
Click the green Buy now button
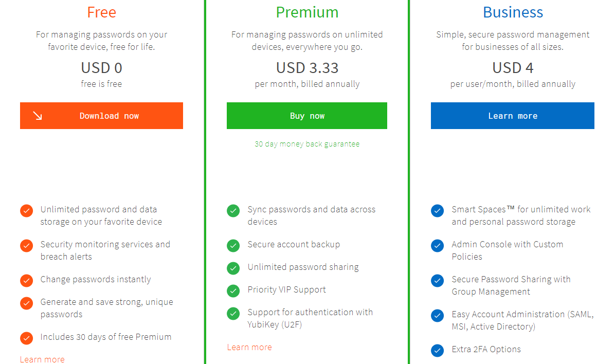pyautogui.click(x=306, y=116)
